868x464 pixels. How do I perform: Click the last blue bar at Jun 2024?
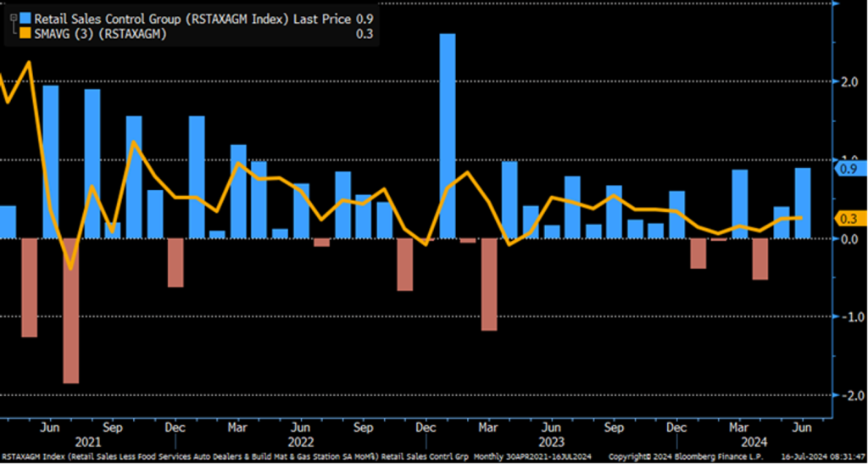(802, 203)
